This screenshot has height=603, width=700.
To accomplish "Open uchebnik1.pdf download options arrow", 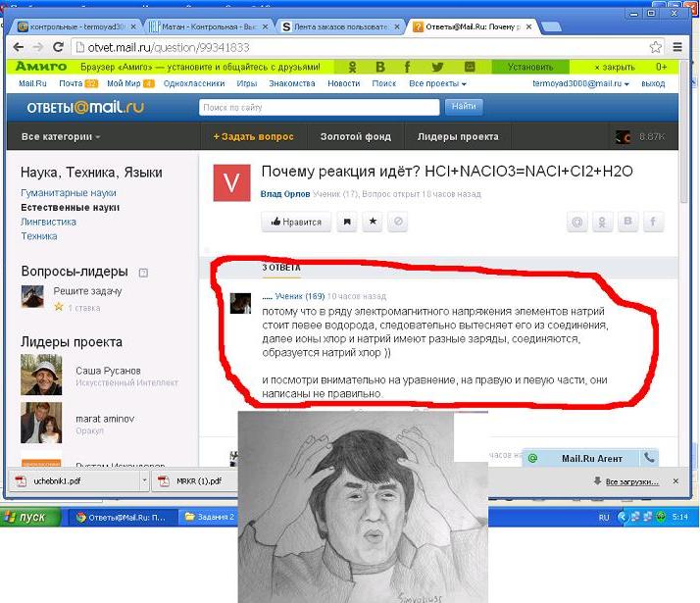I will pyautogui.click(x=144, y=481).
